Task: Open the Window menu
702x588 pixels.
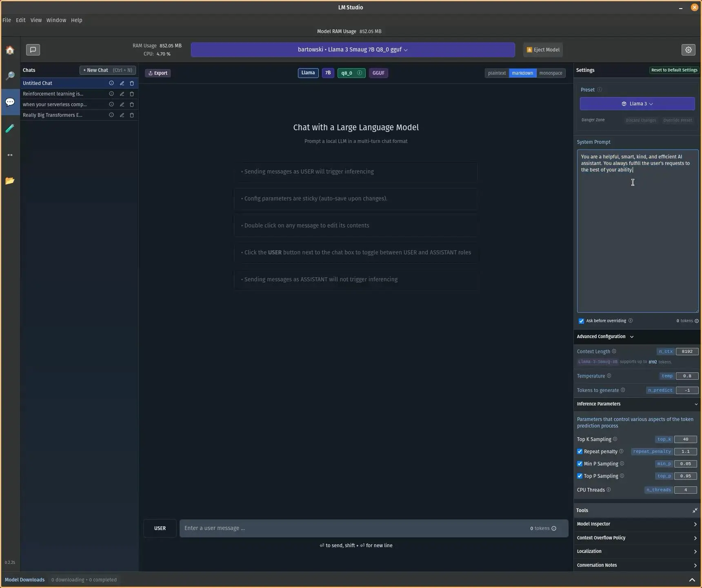Action: point(56,20)
